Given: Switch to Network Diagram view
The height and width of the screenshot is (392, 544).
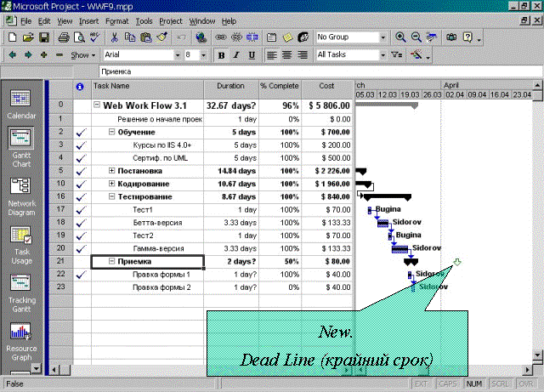Looking at the screenshot, I should coord(20,197).
